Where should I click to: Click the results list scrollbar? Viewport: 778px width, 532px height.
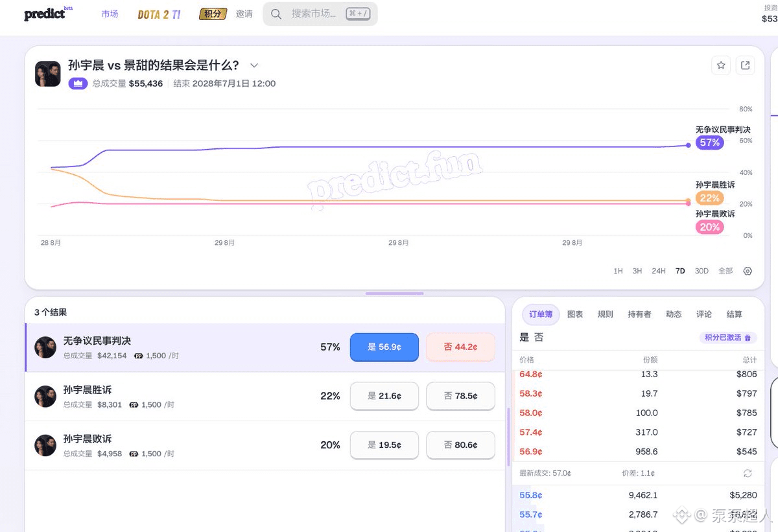[508, 436]
